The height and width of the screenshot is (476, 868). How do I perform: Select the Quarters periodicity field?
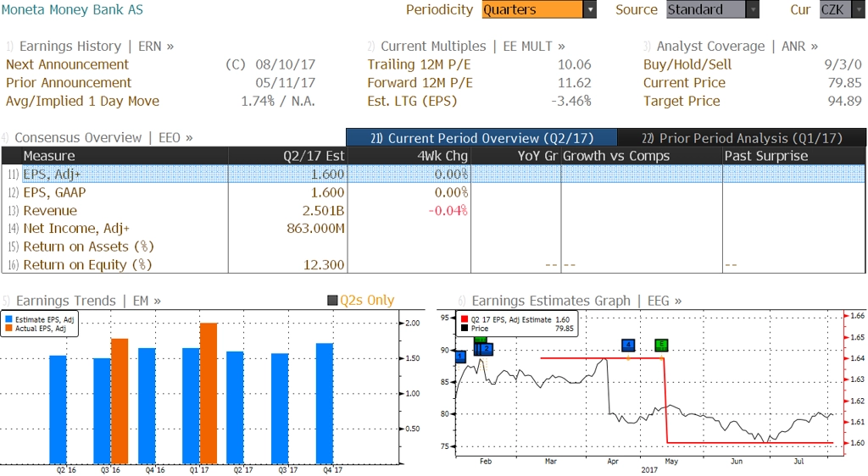point(532,9)
